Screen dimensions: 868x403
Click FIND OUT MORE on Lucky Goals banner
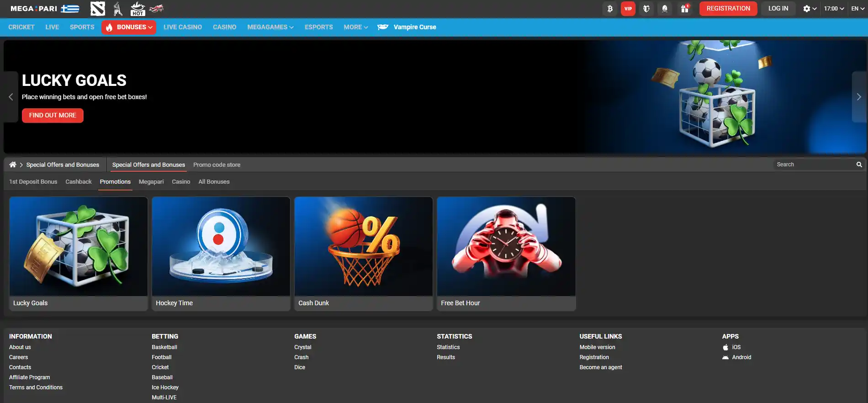(x=53, y=116)
